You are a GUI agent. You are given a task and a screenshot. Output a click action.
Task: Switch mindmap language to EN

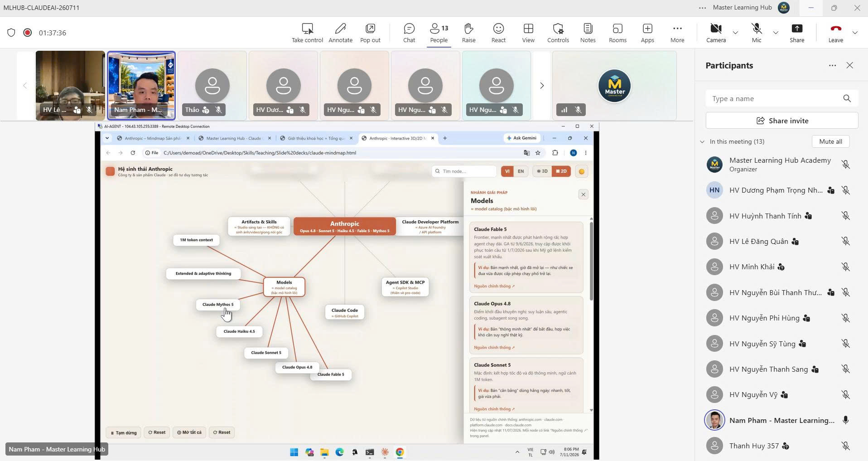(x=521, y=171)
